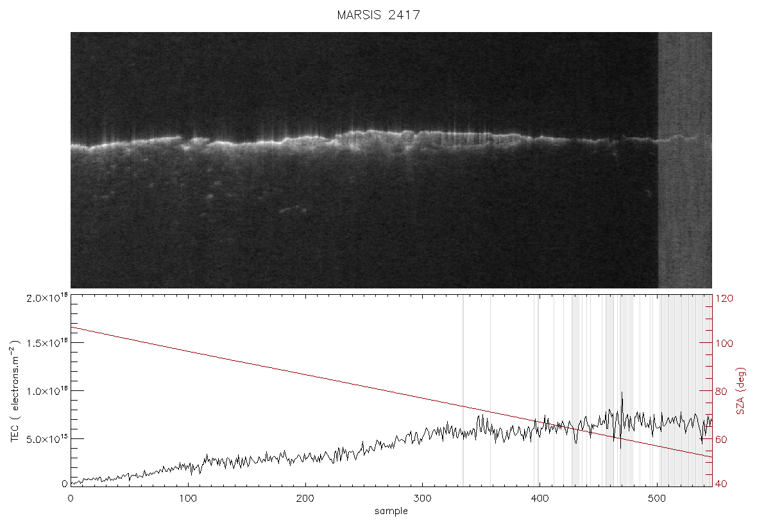Click the 500 tick label on sample axis

(656, 498)
